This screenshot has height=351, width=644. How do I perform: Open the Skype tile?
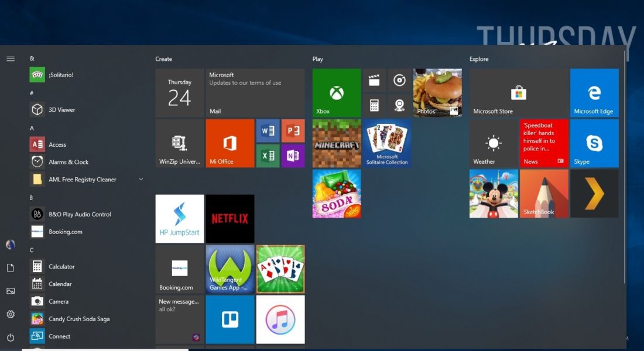pyautogui.click(x=594, y=143)
